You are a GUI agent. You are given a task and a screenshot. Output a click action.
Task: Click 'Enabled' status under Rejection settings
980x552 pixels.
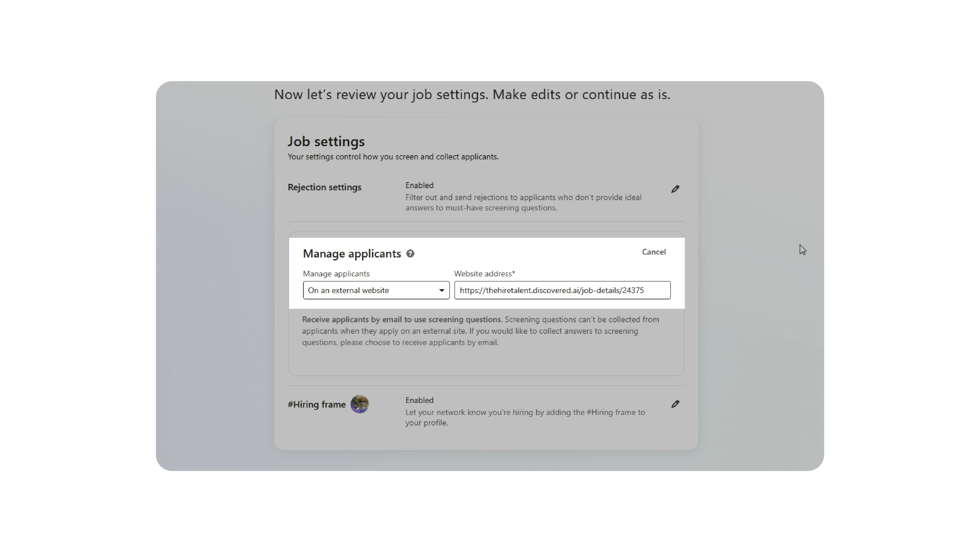(x=419, y=185)
